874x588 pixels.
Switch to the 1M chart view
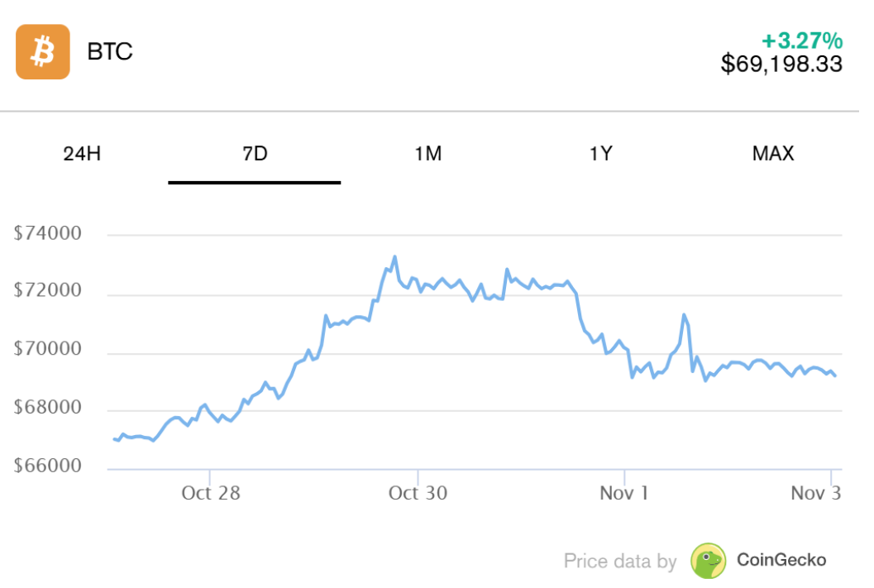point(428,154)
